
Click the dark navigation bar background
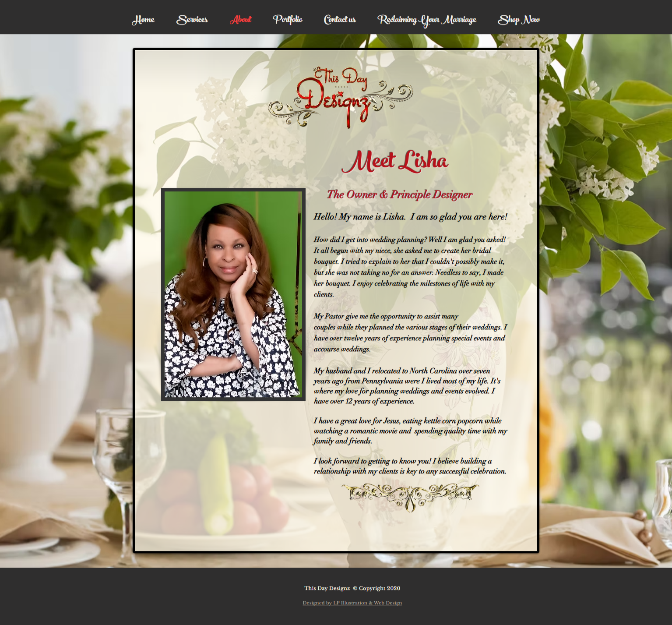click(x=66, y=18)
